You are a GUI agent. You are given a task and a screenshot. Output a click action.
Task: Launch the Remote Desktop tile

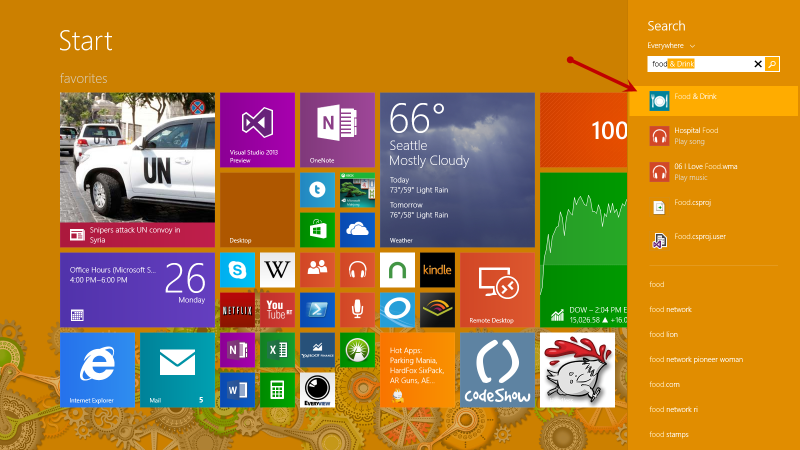pyautogui.click(x=497, y=289)
